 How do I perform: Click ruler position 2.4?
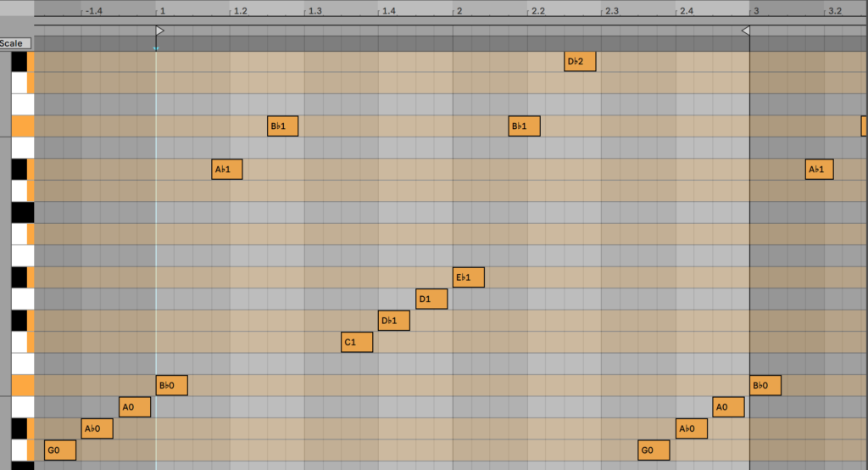[687, 10]
